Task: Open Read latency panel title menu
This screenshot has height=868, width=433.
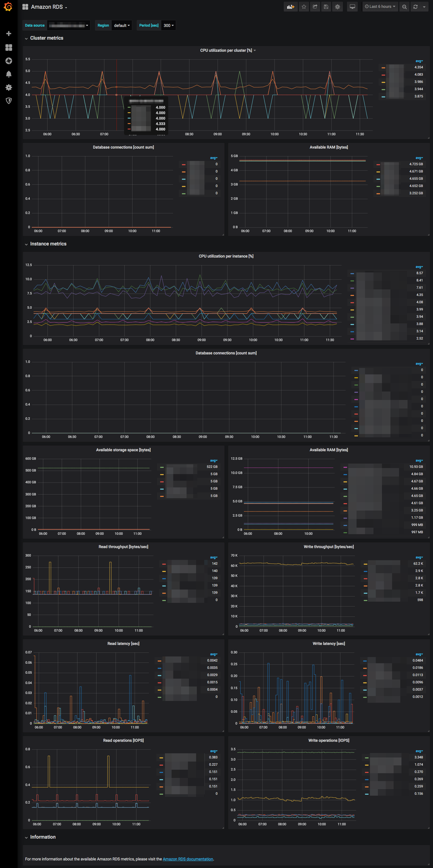Action: click(x=123, y=644)
